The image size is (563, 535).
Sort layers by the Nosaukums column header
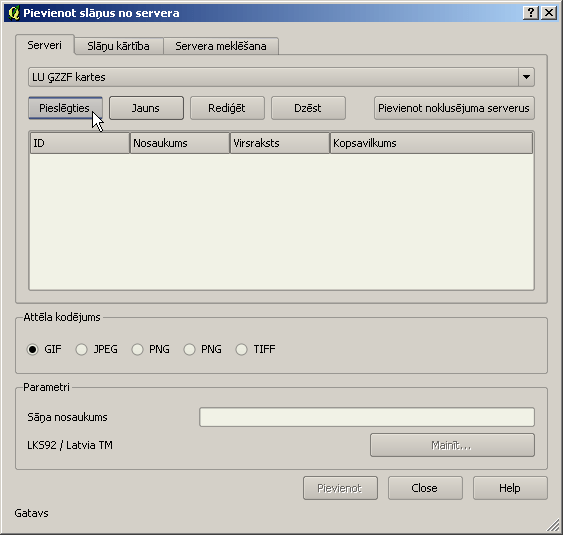pos(180,143)
